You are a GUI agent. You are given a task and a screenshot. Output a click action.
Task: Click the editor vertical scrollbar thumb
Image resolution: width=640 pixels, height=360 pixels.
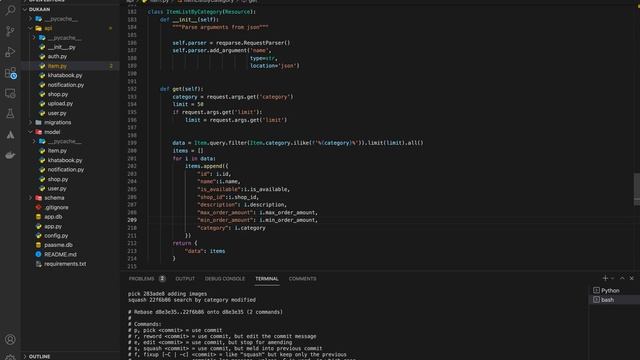(x=637, y=189)
